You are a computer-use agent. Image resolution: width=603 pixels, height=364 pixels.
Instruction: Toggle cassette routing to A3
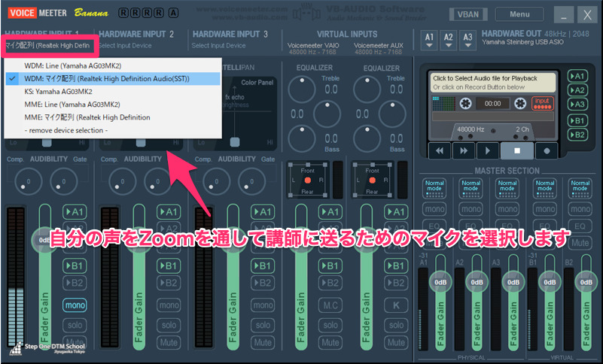coord(577,105)
